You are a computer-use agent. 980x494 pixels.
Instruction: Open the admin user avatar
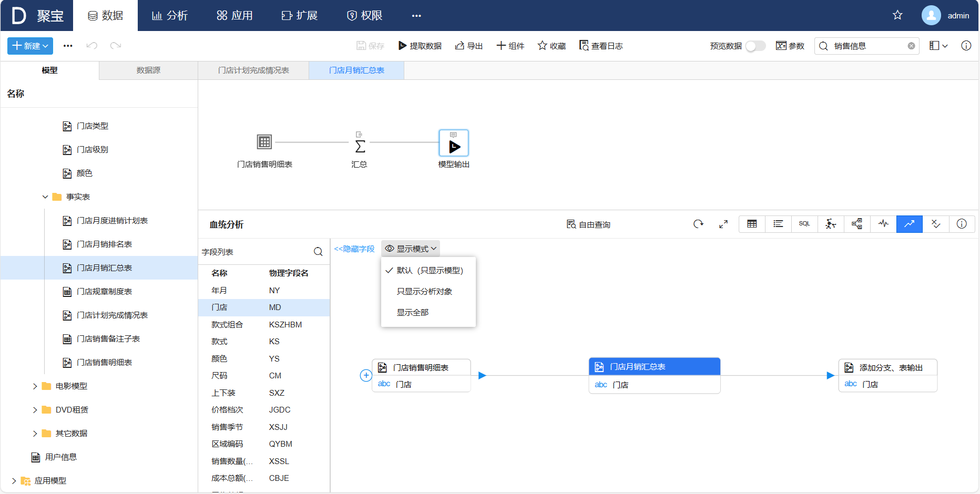click(x=931, y=15)
